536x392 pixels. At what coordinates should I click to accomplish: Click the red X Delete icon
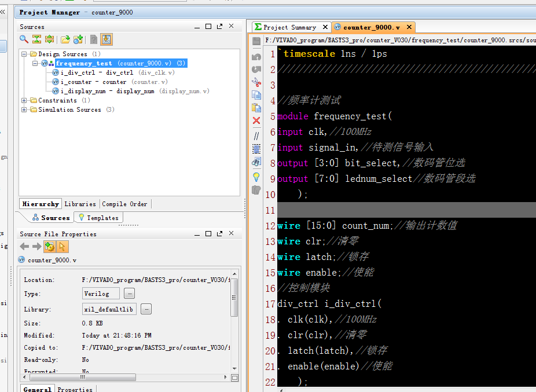click(256, 120)
